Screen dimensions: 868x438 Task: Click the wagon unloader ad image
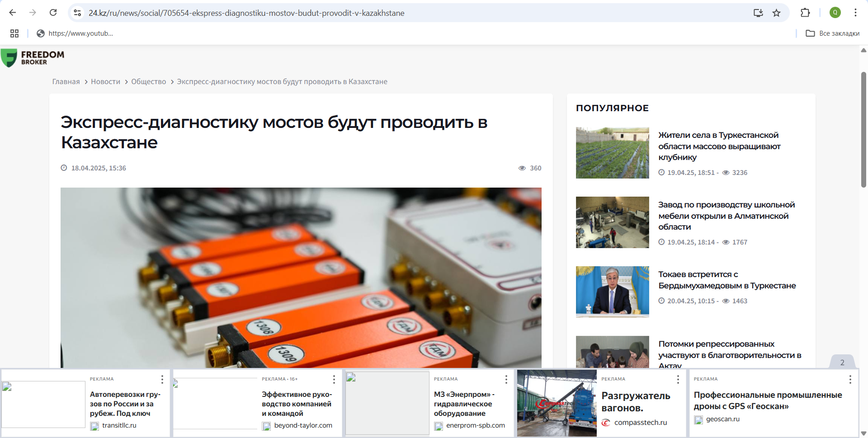point(557,403)
